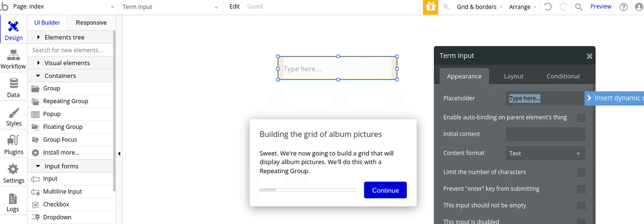Open the help question mark icon
644x224 pixels.
(x=624, y=7)
